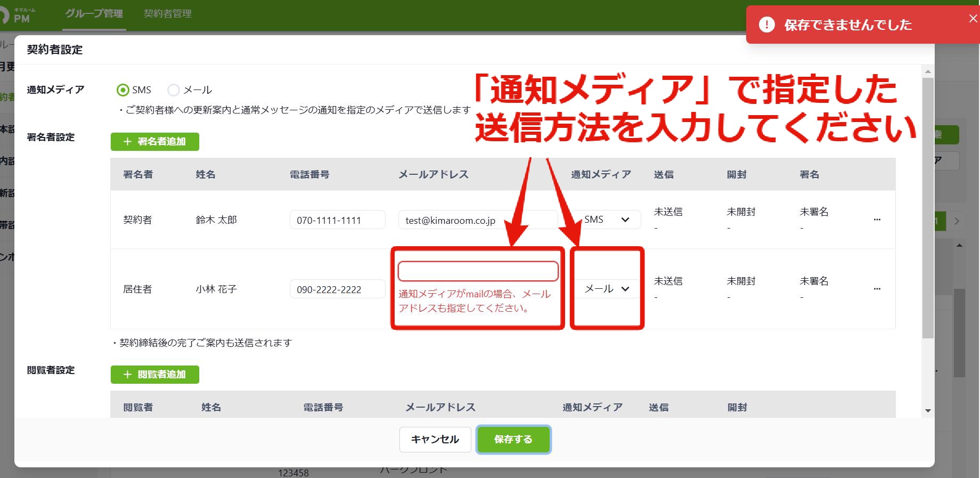Click the キマルーム PM logo

(x=17, y=15)
